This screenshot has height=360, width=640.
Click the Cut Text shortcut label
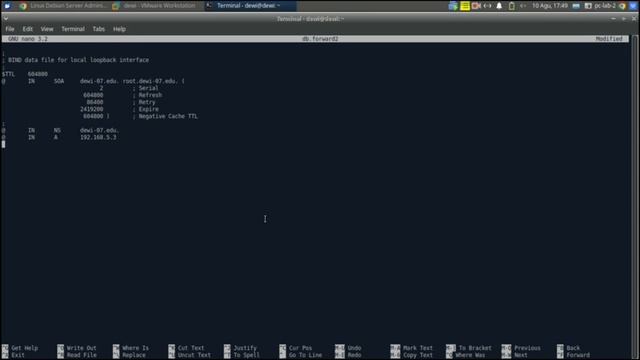[191, 348]
